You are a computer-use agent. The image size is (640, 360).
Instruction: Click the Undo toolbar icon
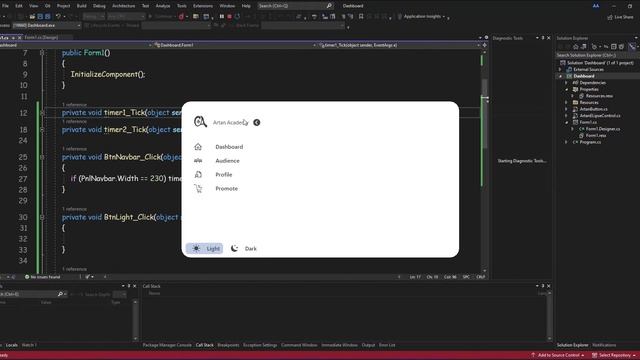coord(58,16)
